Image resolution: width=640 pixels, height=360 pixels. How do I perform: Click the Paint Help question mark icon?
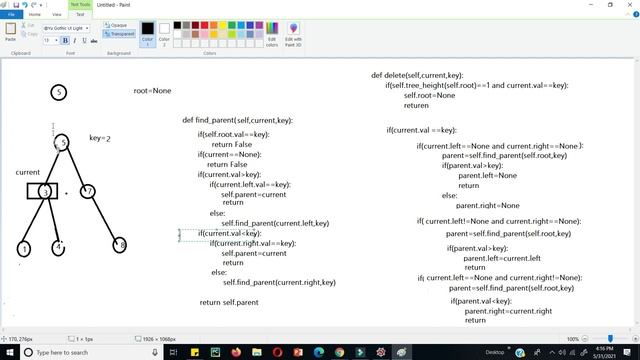click(x=636, y=14)
